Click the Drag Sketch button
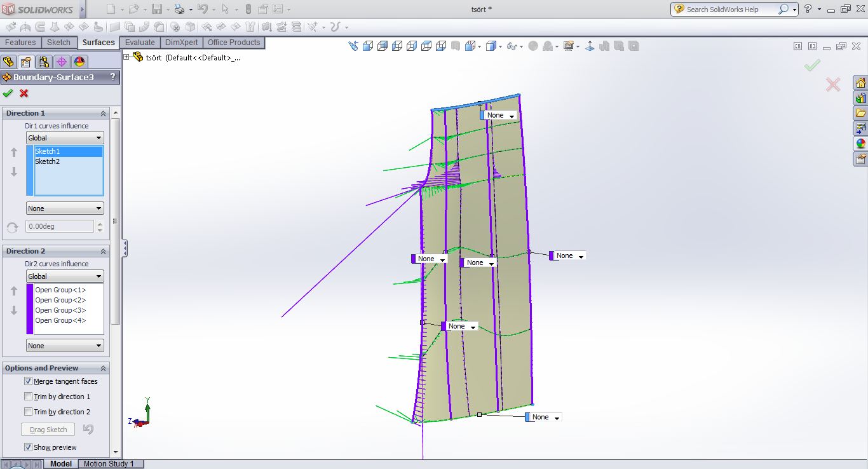 (x=48, y=430)
